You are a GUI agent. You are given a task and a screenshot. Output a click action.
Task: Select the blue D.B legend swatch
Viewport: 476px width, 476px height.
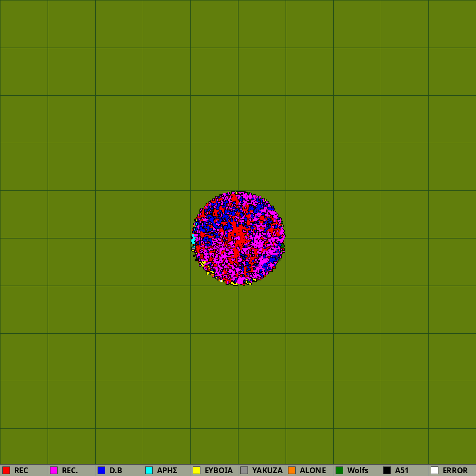[101, 470]
